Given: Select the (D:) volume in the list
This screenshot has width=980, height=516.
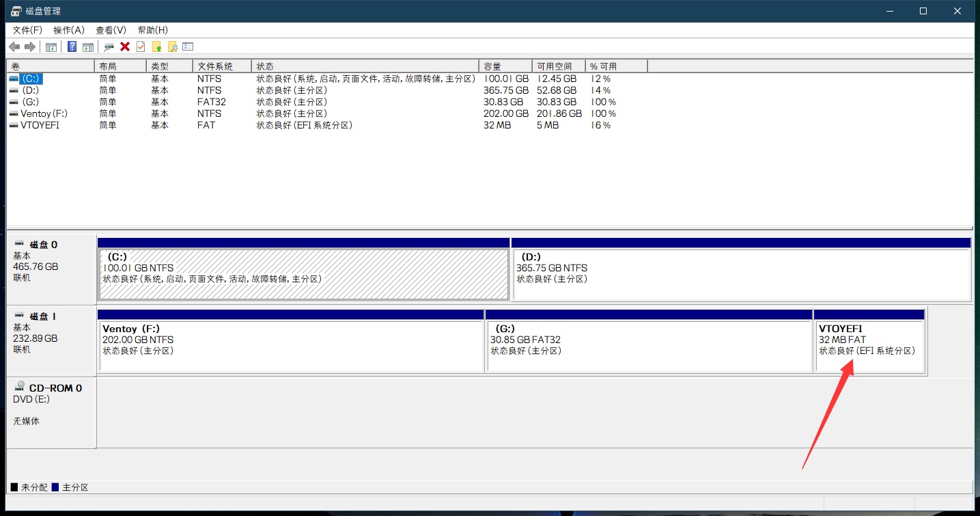Looking at the screenshot, I should pos(31,90).
